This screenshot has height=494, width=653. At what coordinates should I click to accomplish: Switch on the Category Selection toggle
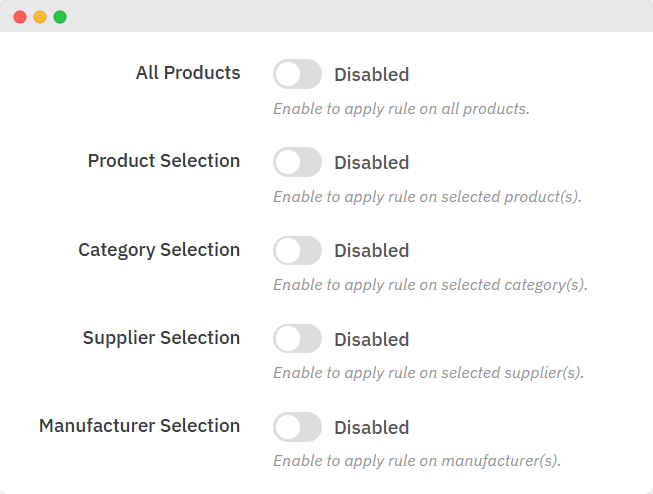coord(297,250)
